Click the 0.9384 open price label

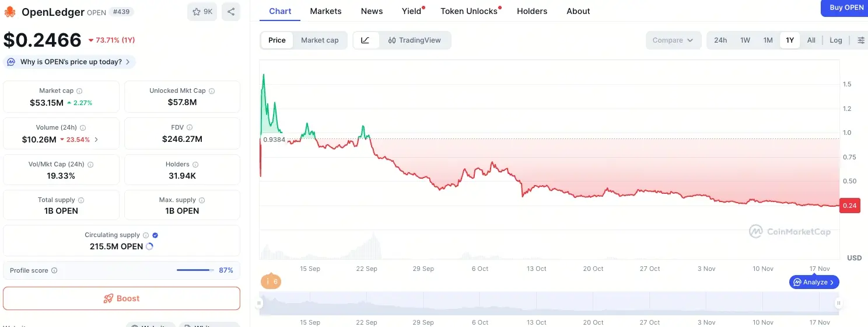click(x=274, y=140)
